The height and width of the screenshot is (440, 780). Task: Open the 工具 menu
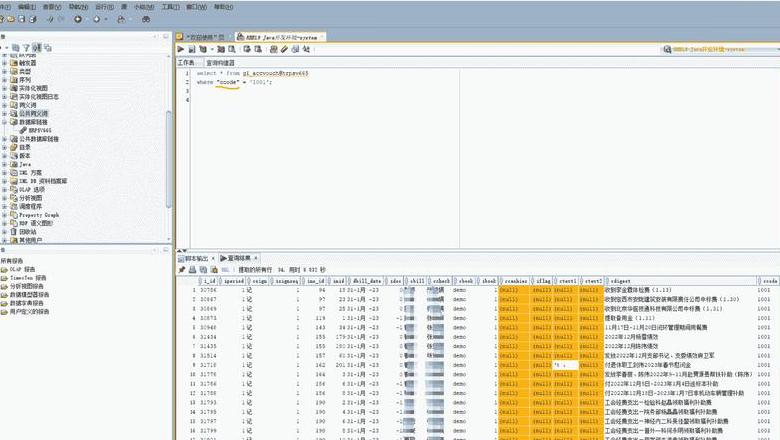171,7
